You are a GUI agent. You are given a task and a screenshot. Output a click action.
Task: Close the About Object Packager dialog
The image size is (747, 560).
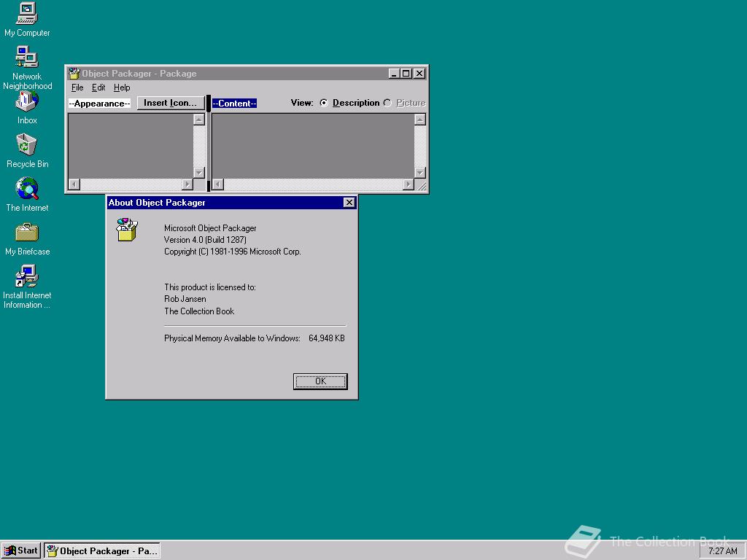[x=349, y=203]
